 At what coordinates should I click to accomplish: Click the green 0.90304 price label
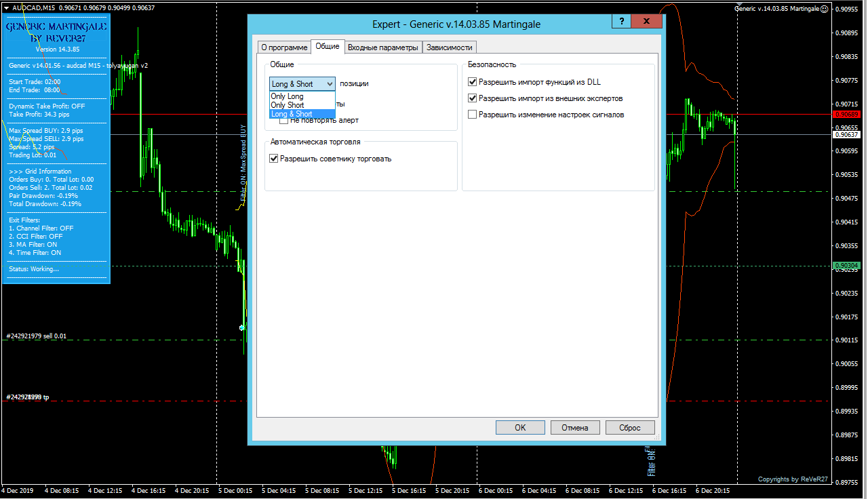pyautogui.click(x=848, y=265)
